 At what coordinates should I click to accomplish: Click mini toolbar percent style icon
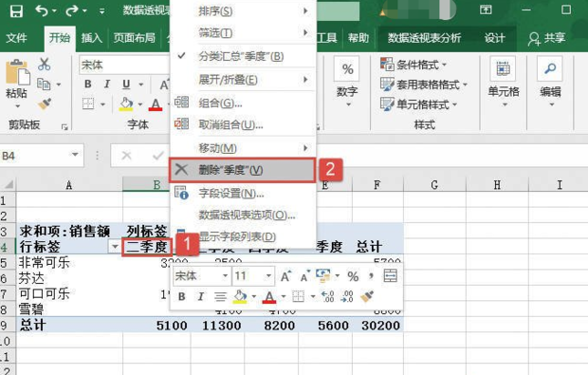pyautogui.click(x=353, y=276)
